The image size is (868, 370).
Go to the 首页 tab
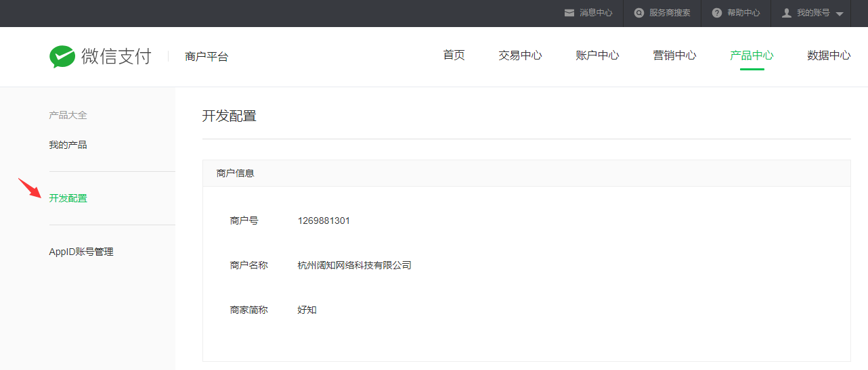pos(454,55)
